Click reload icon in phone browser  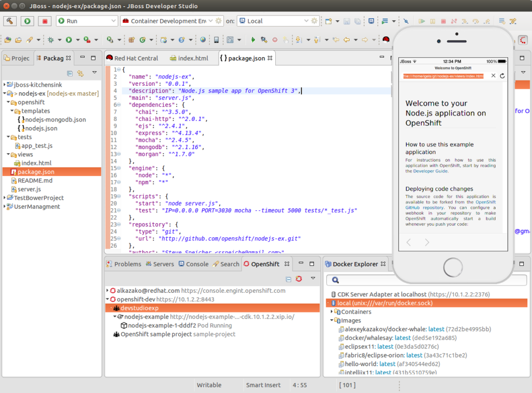[502, 76]
